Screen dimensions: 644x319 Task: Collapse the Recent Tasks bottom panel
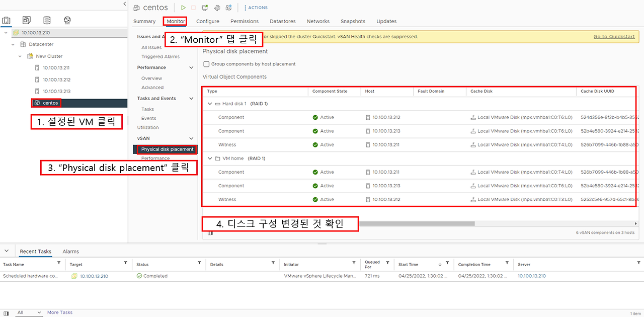point(6,251)
